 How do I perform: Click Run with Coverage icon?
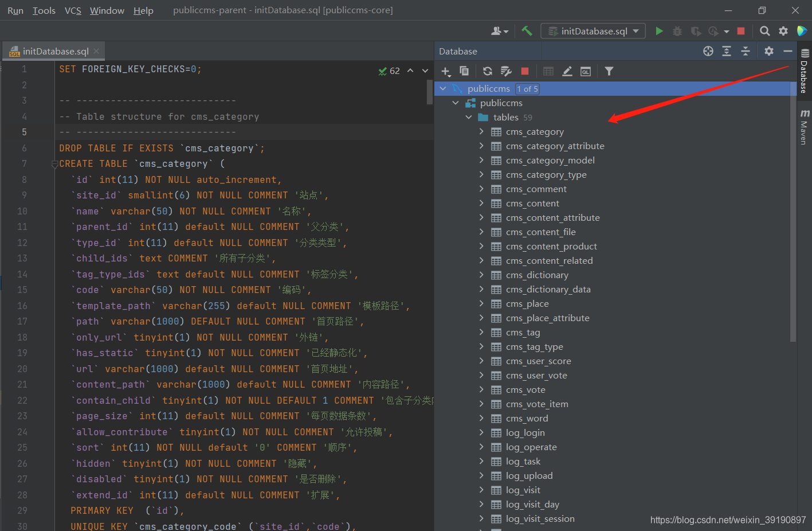[x=696, y=31]
